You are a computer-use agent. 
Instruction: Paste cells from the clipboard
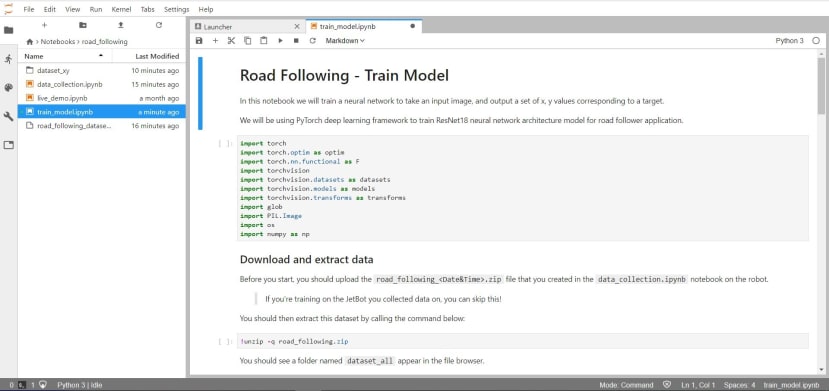(x=264, y=41)
